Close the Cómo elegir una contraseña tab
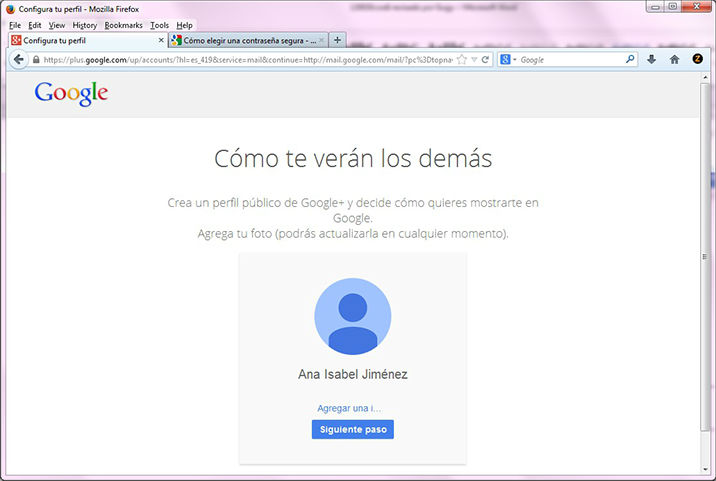Viewport: 716px width, 481px height. click(x=321, y=40)
